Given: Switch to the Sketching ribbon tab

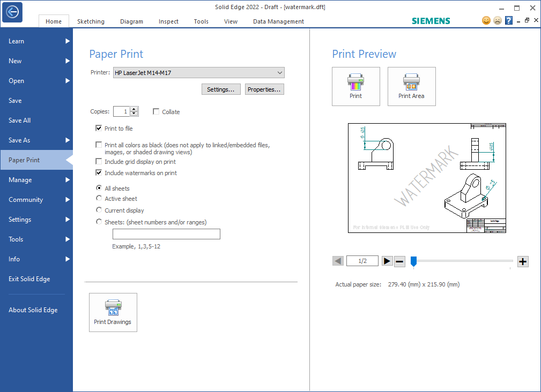Looking at the screenshot, I should (x=91, y=21).
